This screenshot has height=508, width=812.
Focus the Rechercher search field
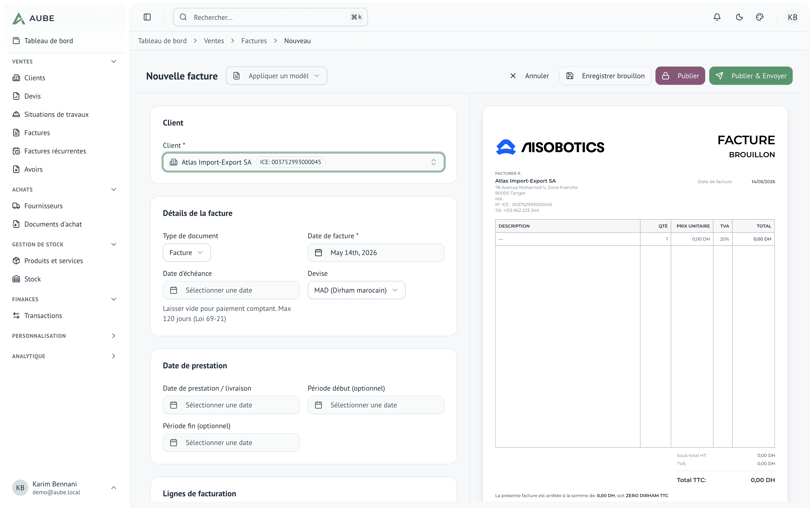coord(270,17)
